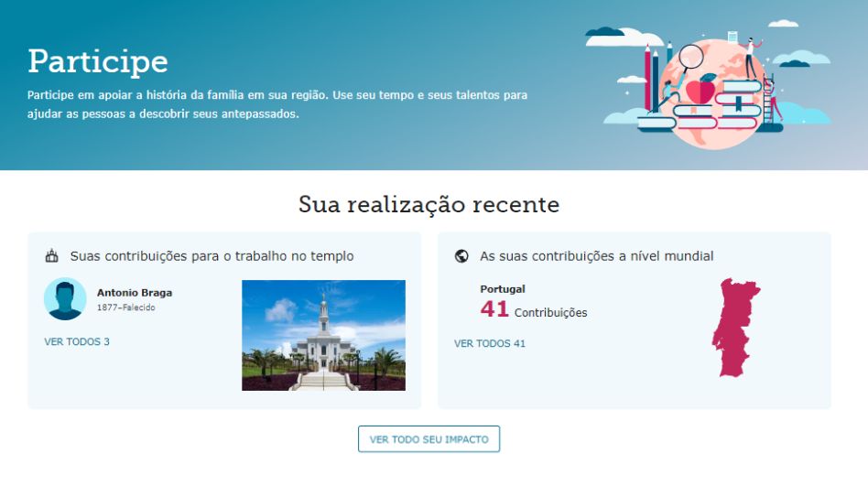Open the VER TODOS 3 link

point(77,341)
